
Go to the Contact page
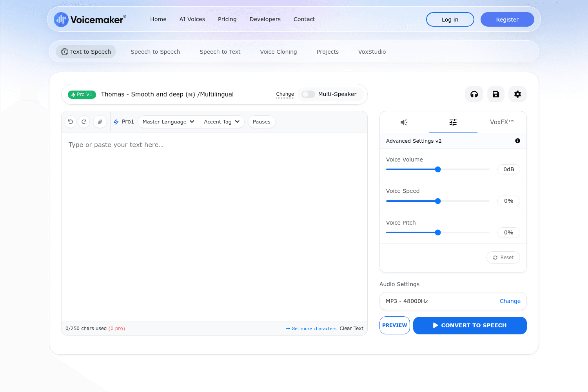[x=304, y=19]
